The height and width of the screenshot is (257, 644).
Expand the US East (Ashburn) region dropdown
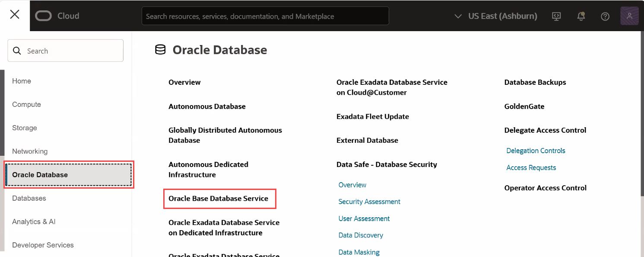coord(496,16)
